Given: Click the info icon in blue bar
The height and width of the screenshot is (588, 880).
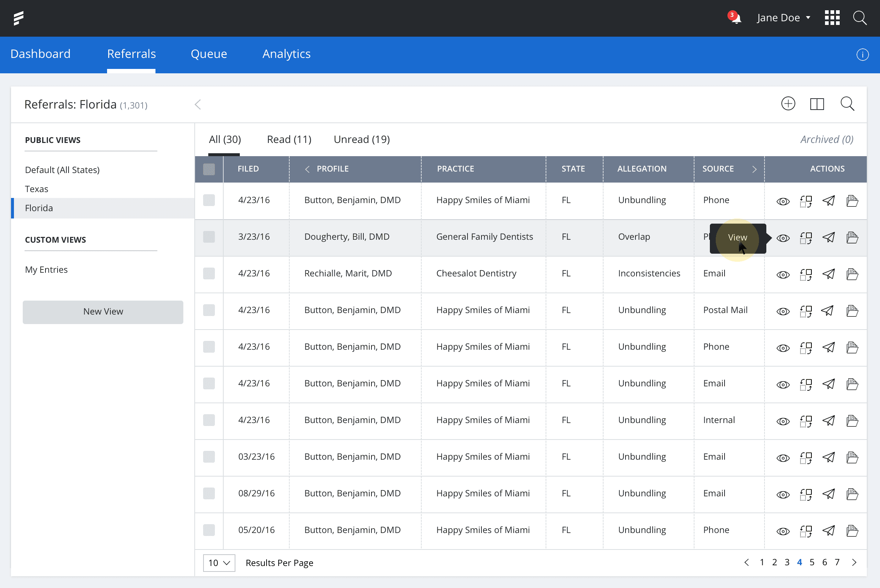Looking at the screenshot, I should coord(862,55).
